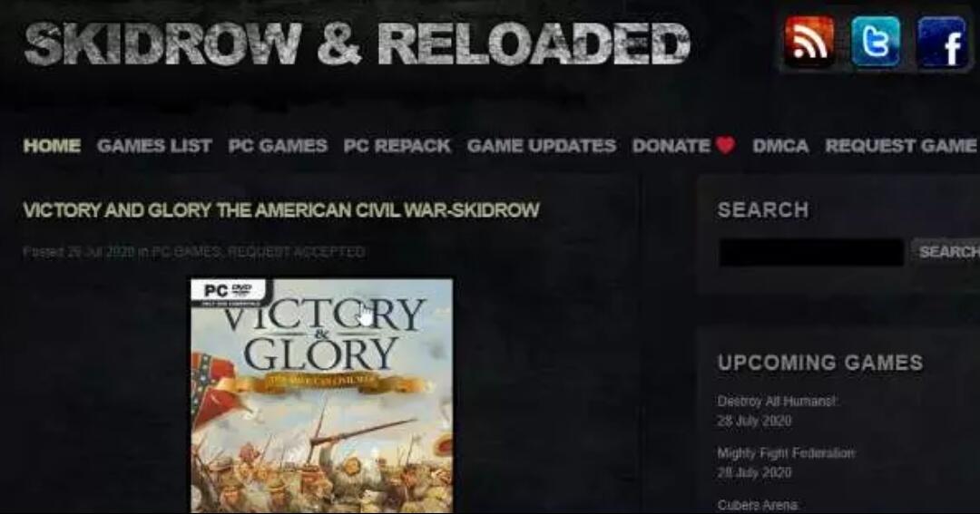
Task: Click the red heart beside Donate
Action: point(726,145)
